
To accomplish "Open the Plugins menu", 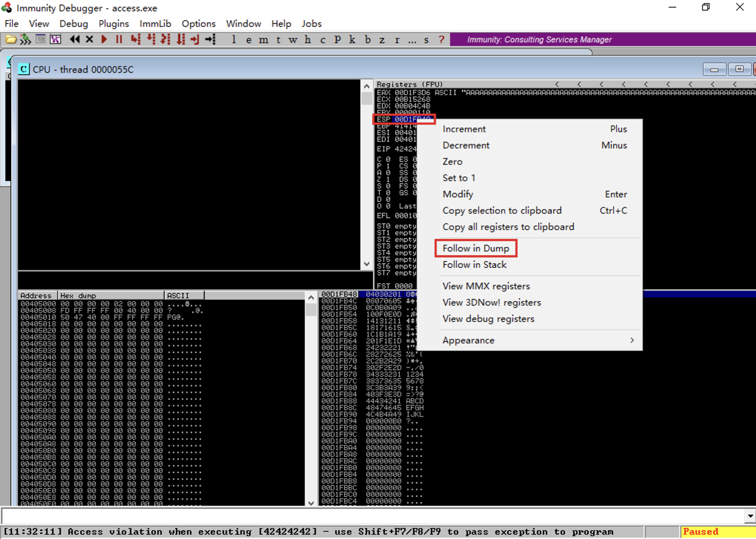I will point(114,24).
